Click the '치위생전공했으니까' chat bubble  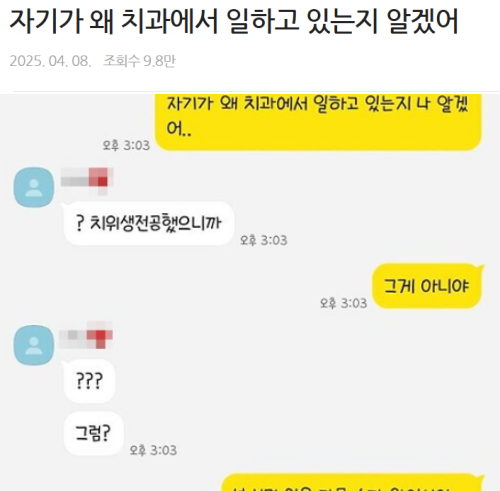(x=149, y=223)
